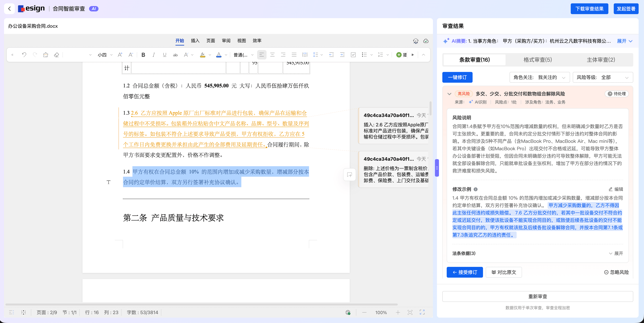Open 格式审查(5) tab
The height and width of the screenshot is (323, 644).
pyautogui.click(x=538, y=60)
